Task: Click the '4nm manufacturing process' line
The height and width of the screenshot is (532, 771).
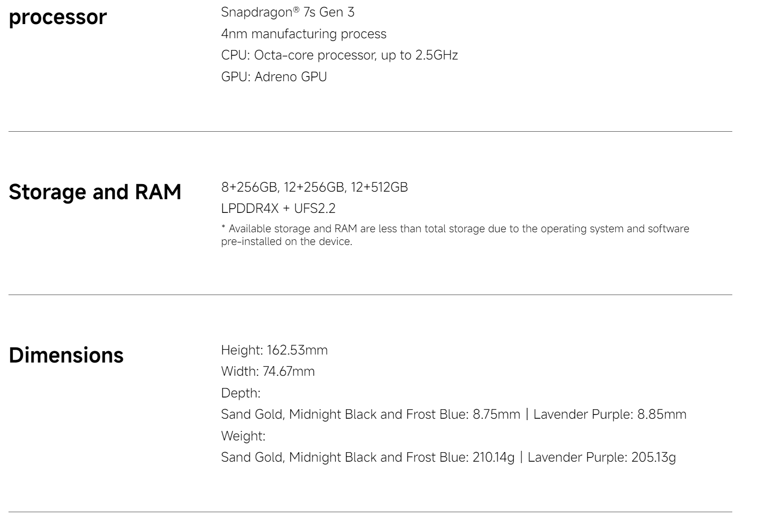Action: click(304, 34)
